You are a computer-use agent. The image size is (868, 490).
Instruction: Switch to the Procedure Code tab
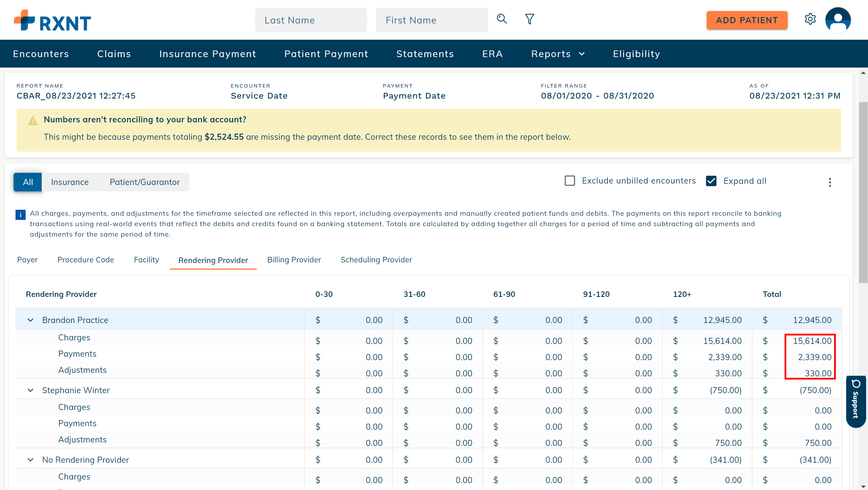(85, 260)
